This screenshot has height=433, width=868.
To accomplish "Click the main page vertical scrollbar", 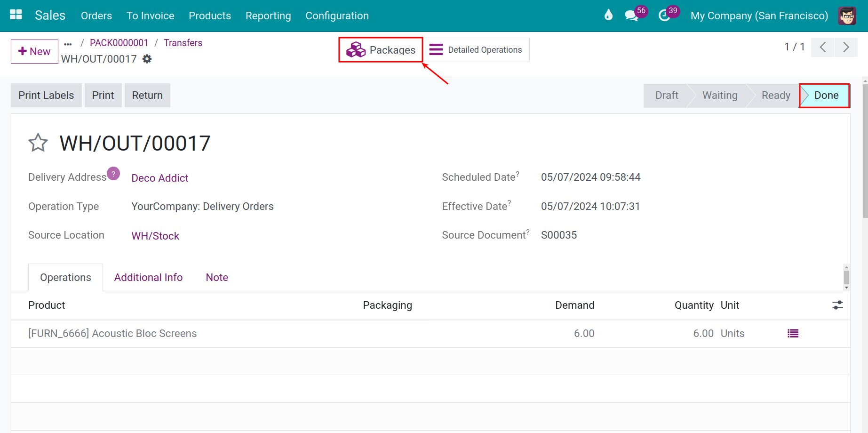I will 865,151.
